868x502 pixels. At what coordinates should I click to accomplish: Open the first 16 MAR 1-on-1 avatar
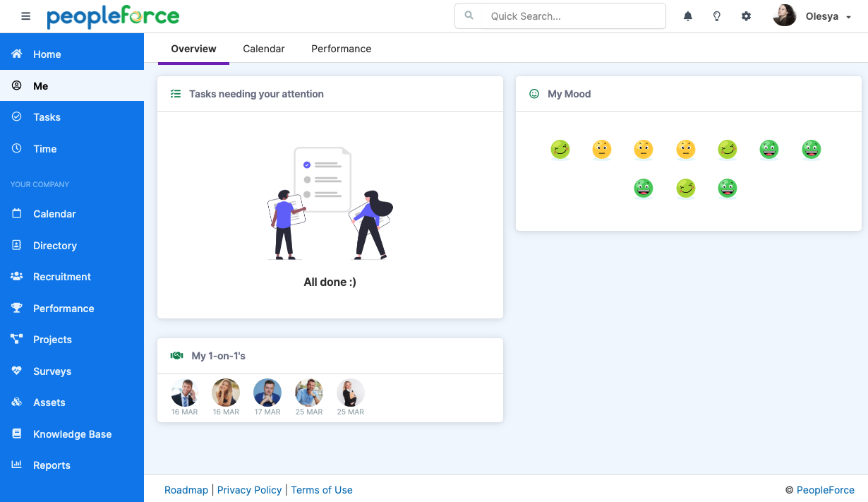(x=185, y=393)
